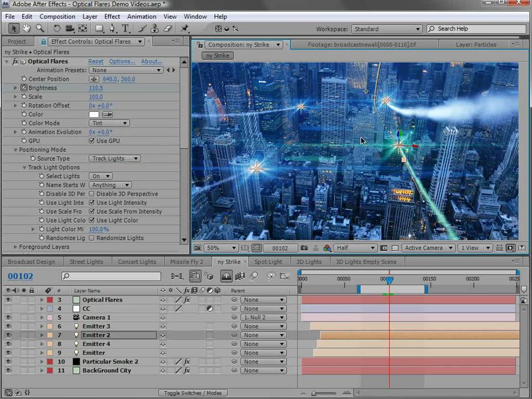
Task: Open resolution Half dropdown
Action: tap(355, 248)
